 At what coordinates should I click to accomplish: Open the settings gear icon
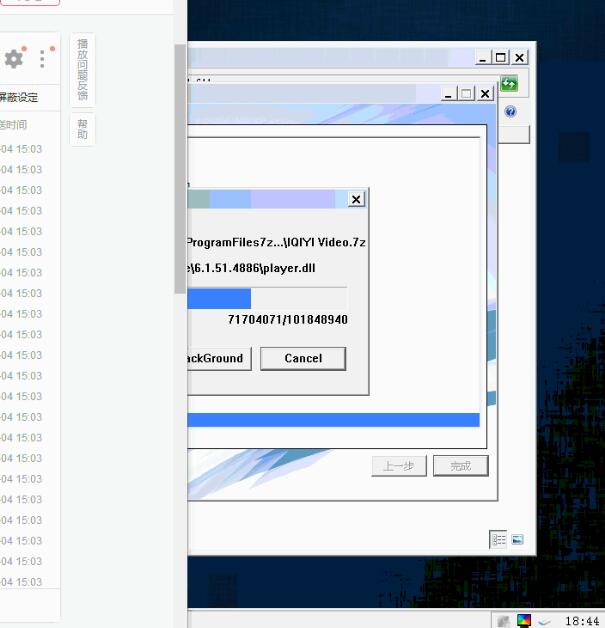tap(14, 59)
